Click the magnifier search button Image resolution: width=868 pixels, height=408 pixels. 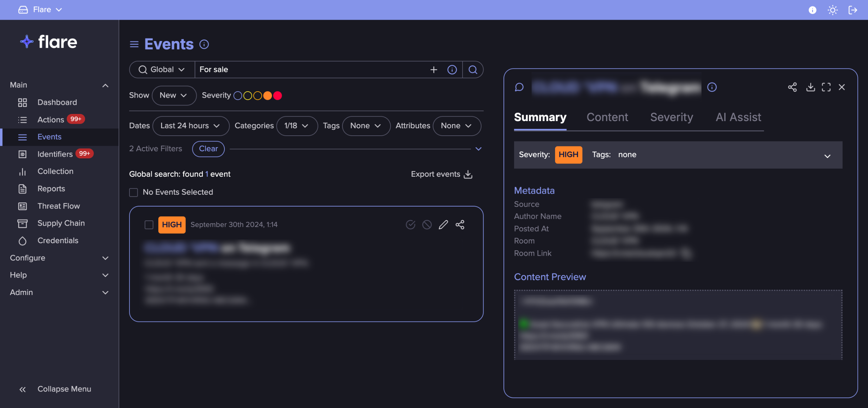473,70
